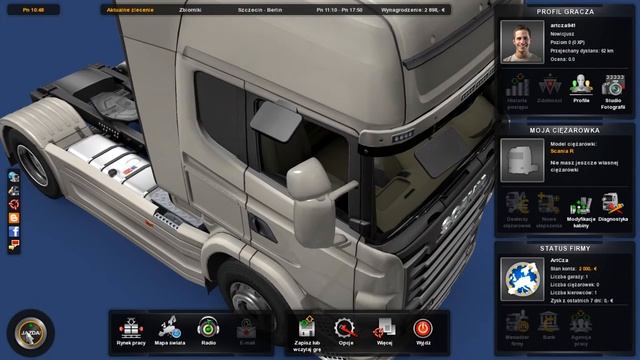
Task: Click the job time window text
Action: pos(339,10)
